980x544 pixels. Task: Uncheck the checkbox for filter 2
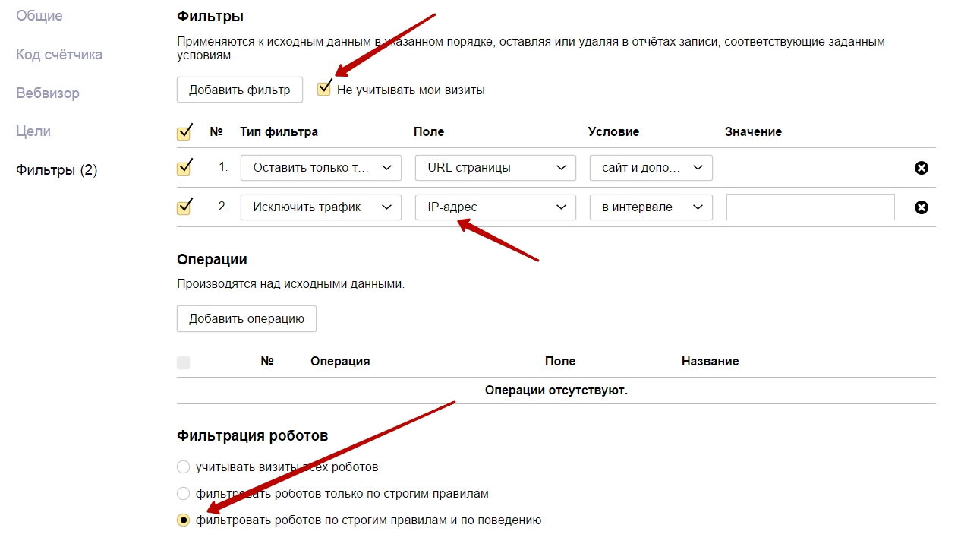(184, 207)
